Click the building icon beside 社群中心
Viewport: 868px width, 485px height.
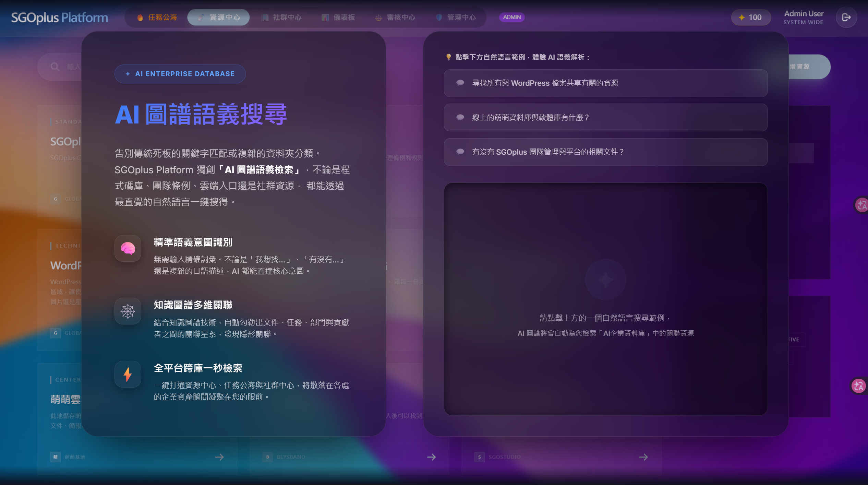click(265, 17)
